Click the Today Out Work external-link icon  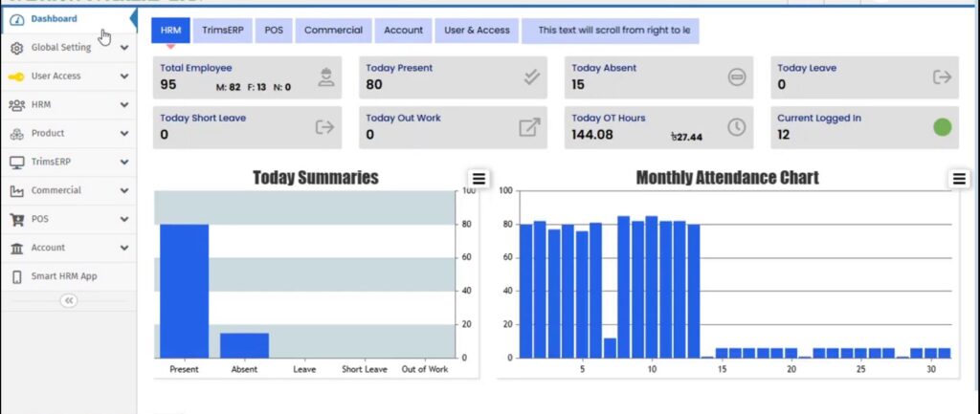(x=529, y=127)
